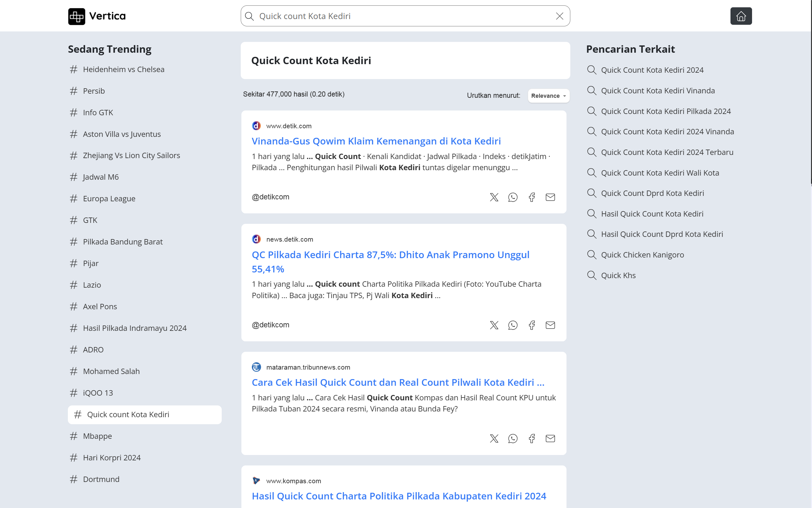The height and width of the screenshot is (508, 812).
Task: Click the home icon button
Action: 741,16
